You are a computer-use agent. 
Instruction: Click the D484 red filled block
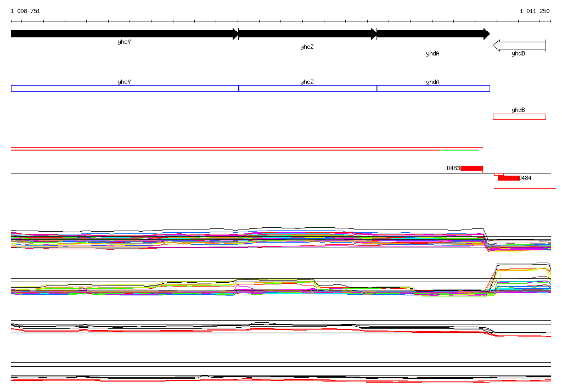pos(508,178)
